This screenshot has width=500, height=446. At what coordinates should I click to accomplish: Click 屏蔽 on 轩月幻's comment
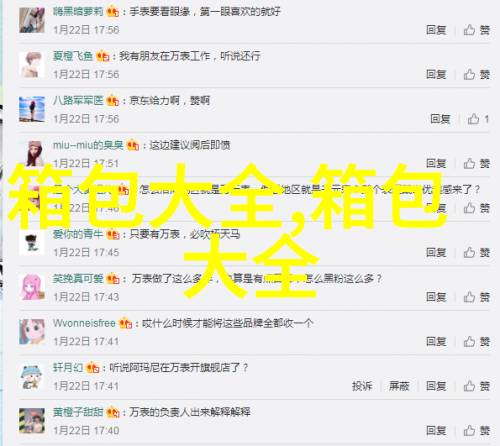(399, 386)
